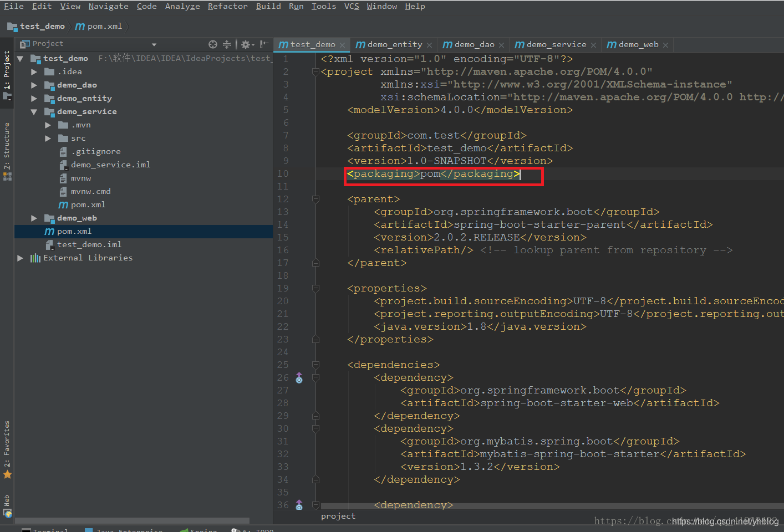
Task: Click the Maven icon of demo_service pom.xml
Action: click(x=63, y=205)
